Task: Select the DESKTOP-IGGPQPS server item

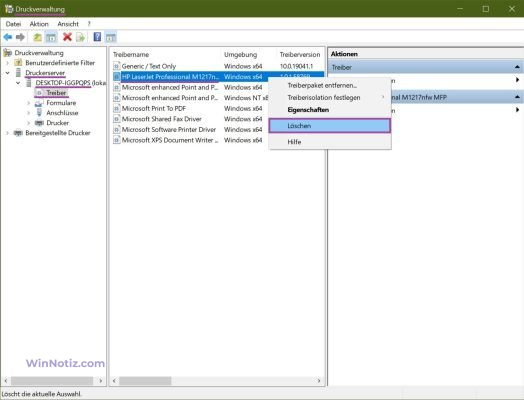Action: pyautogui.click(x=71, y=83)
